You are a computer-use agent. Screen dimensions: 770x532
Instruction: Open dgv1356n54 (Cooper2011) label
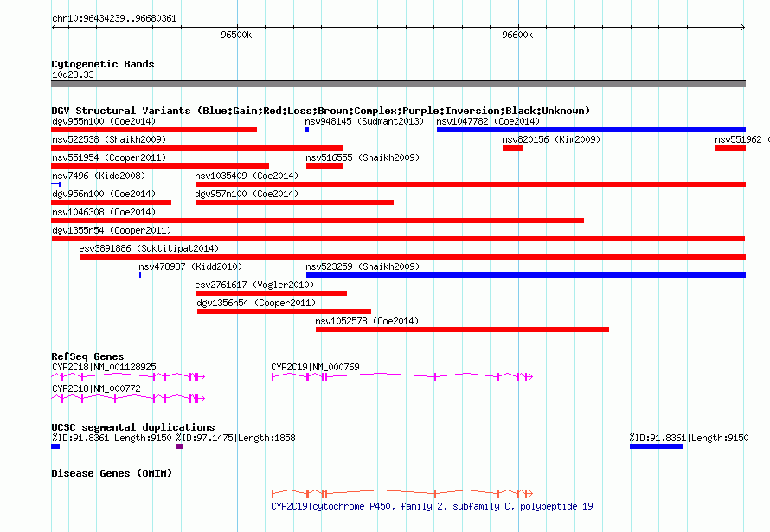point(256,303)
